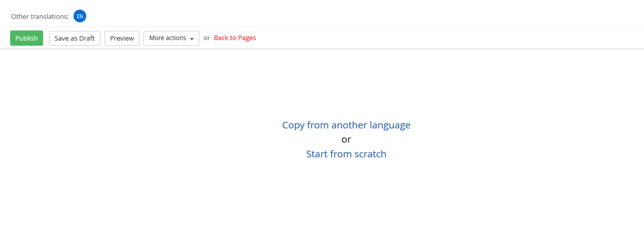Go back via Back to Pages link
Viewport: 644px width, 237px height.
235,38
